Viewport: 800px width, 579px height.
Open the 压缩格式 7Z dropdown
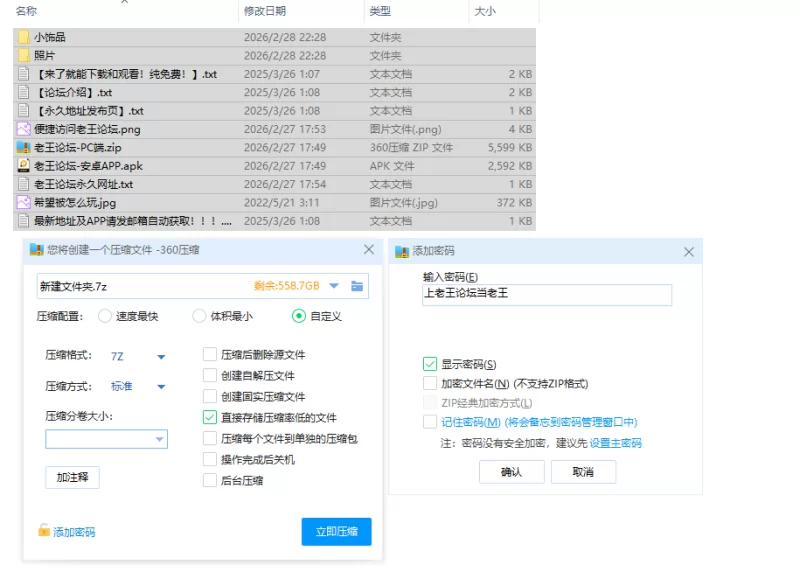[160, 356]
